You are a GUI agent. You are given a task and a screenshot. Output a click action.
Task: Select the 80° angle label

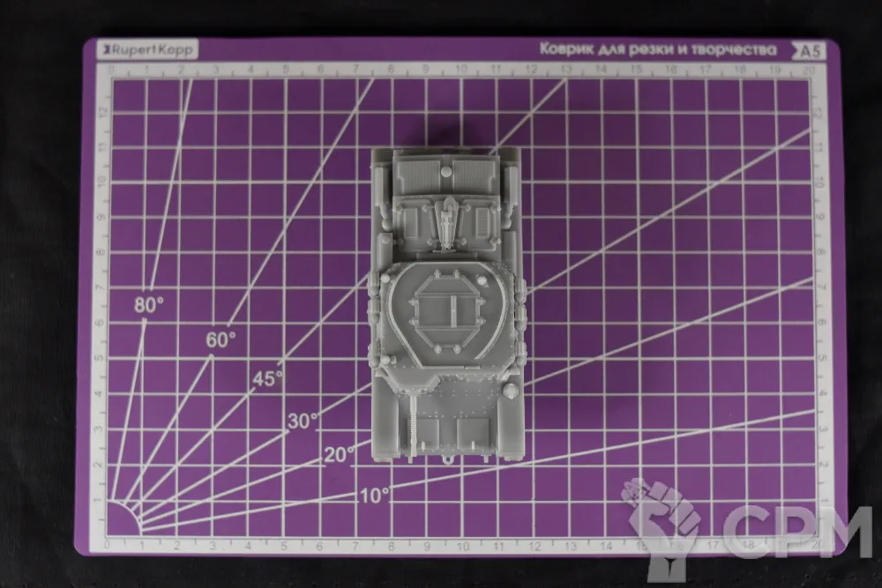(x=150, y=305)
